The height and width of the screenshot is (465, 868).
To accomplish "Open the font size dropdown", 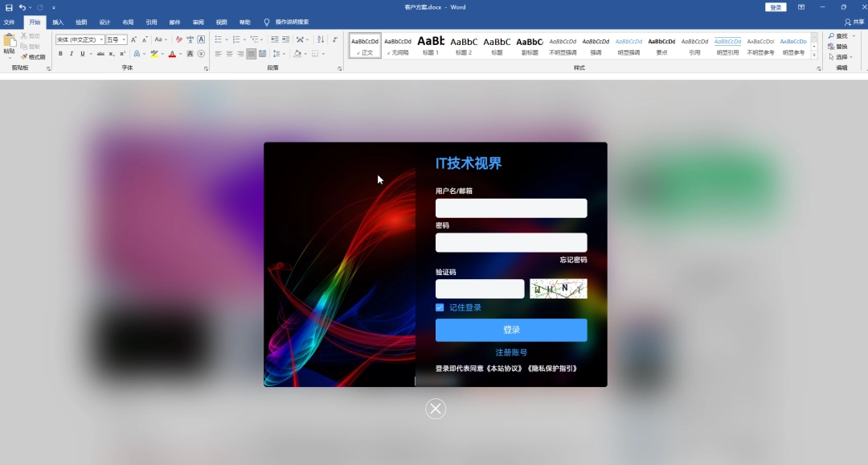I will (x=117, y=39).
